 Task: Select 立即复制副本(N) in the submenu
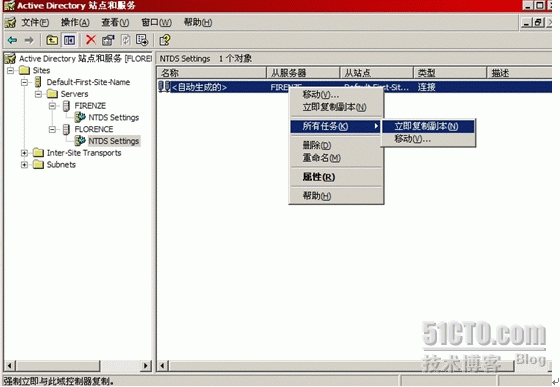click(x=428, y=126)
